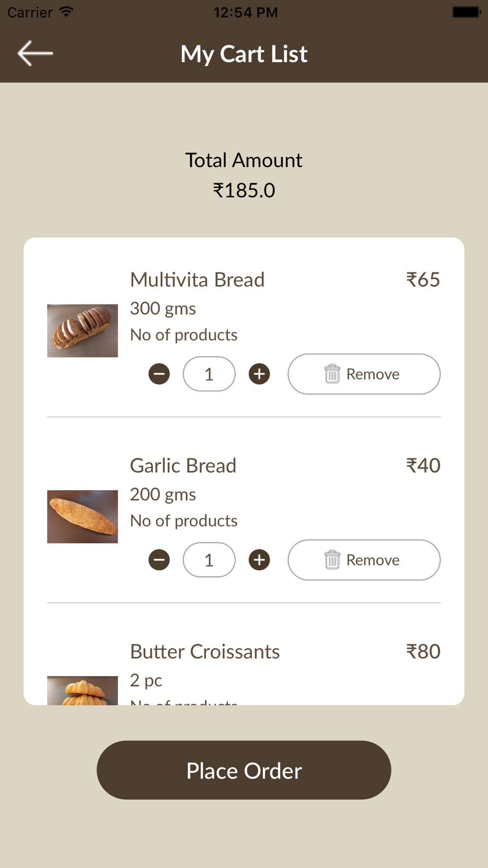This screenshot has width=488, height=868.
Task: Open the Multivita Bread product thumbnail
Action: 82,331
